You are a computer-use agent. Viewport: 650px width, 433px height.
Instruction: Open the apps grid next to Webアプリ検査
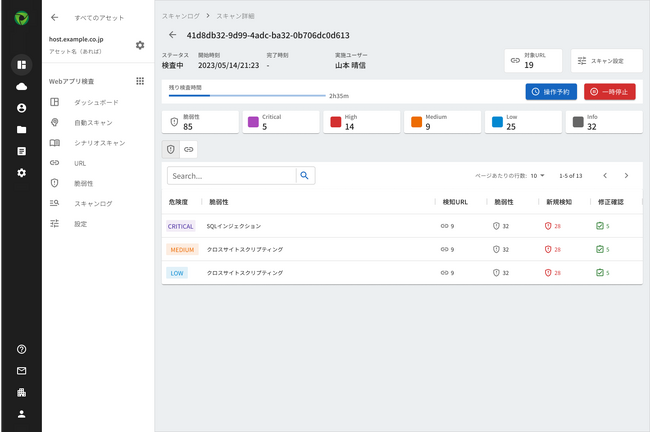pyautogui.click(x=140, y=81)
